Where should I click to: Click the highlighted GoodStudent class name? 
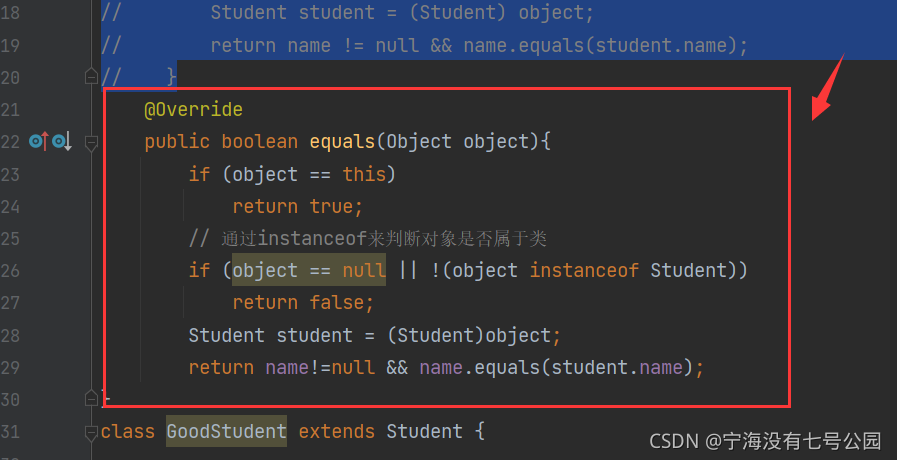tap(226, 432)
